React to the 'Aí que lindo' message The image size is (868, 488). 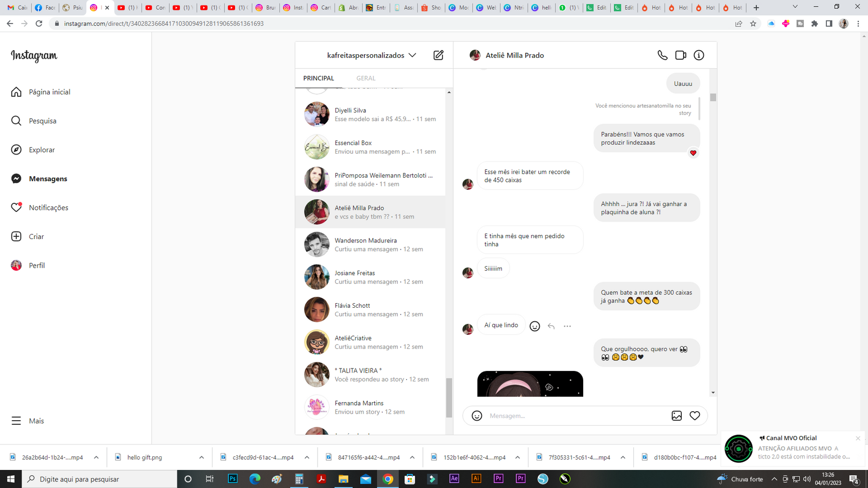click(535, 326)
